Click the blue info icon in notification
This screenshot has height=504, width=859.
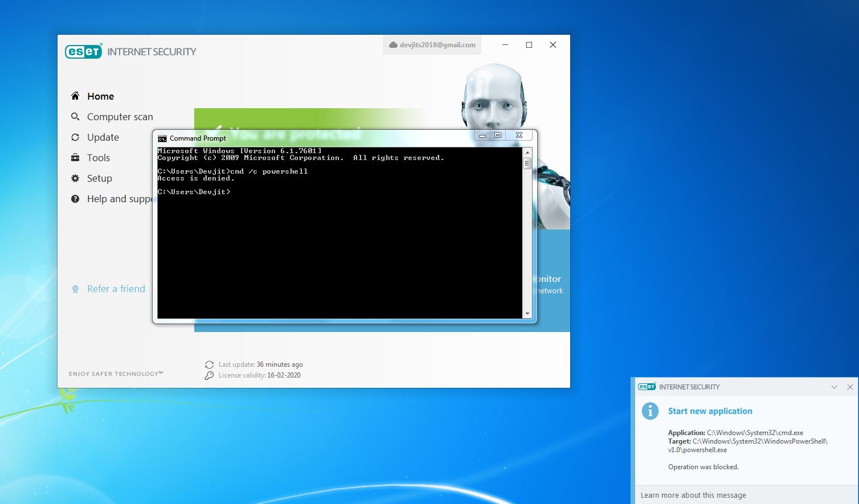point(650,411)
